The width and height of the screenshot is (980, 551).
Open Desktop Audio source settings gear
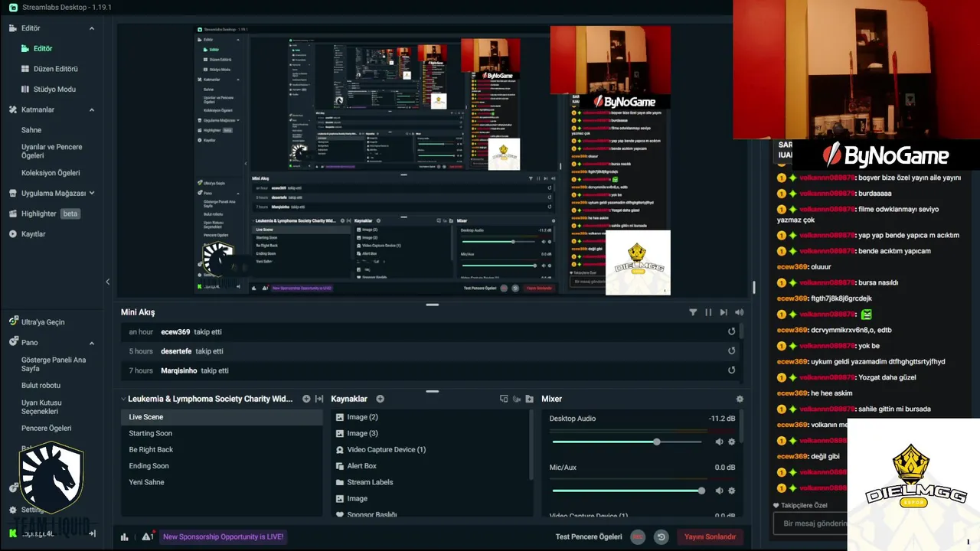click(731, 442)
